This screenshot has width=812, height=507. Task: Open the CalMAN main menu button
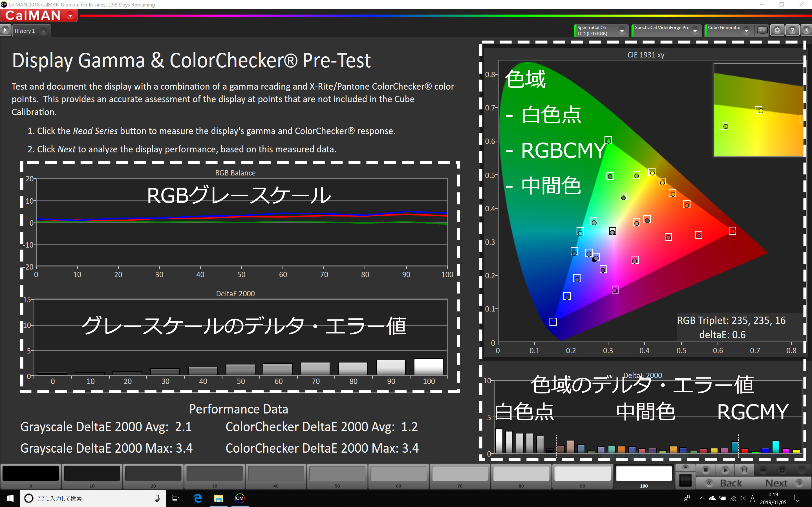pos(70,15)
